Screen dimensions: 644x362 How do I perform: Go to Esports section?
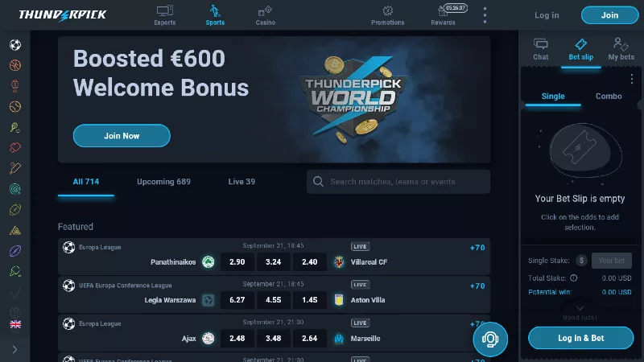pyautogui.click(x=165, y=15)
